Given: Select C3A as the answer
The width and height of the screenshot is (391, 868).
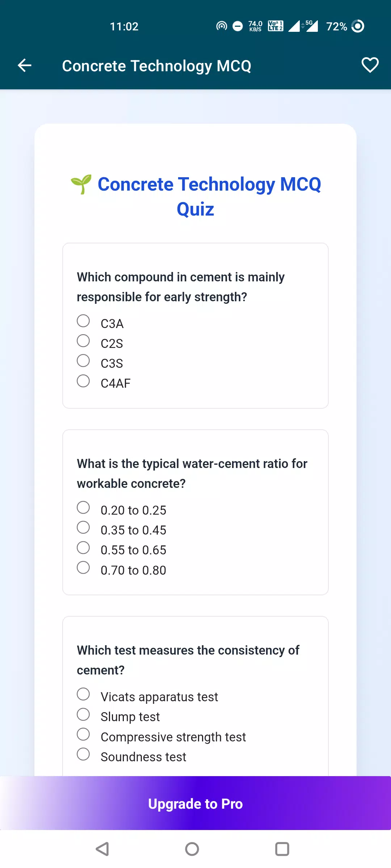Looking at the screenshot, I should pos(83,321).
